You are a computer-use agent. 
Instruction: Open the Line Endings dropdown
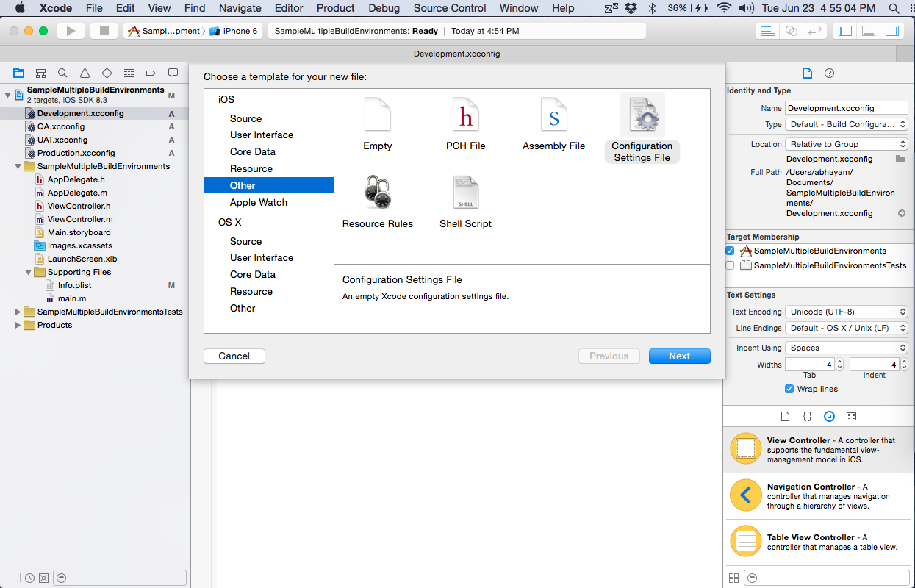[x=847, y=328]
